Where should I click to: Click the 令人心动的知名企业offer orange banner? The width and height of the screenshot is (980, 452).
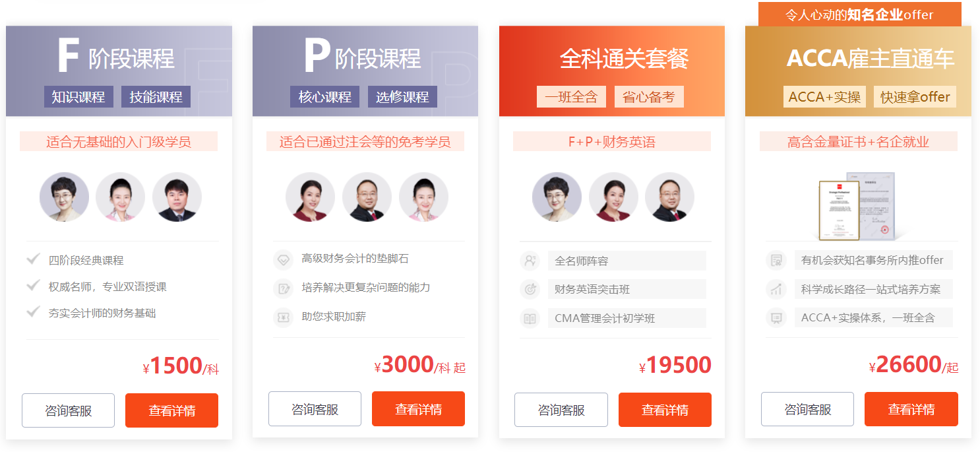click(859, 15)
